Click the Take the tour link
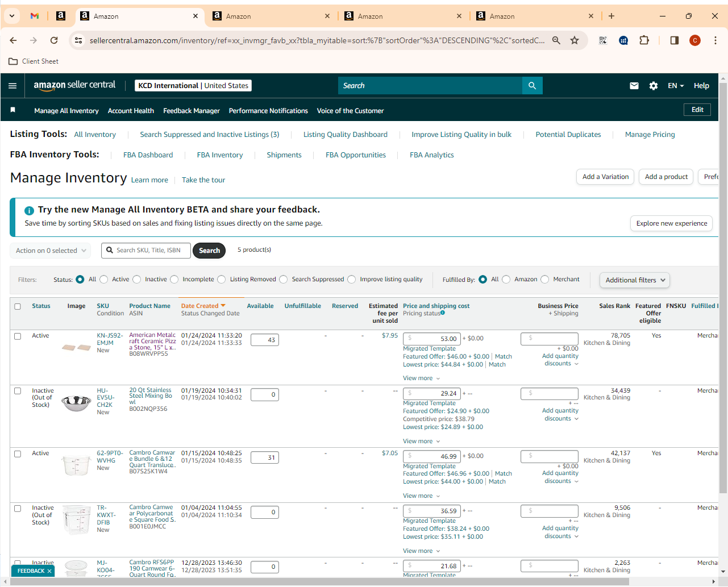 tap(203, 180)
